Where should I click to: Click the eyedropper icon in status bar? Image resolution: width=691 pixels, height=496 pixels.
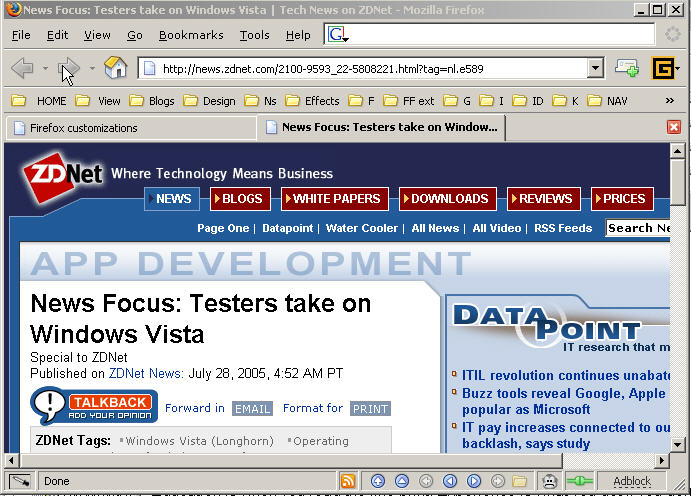[20, 481]
